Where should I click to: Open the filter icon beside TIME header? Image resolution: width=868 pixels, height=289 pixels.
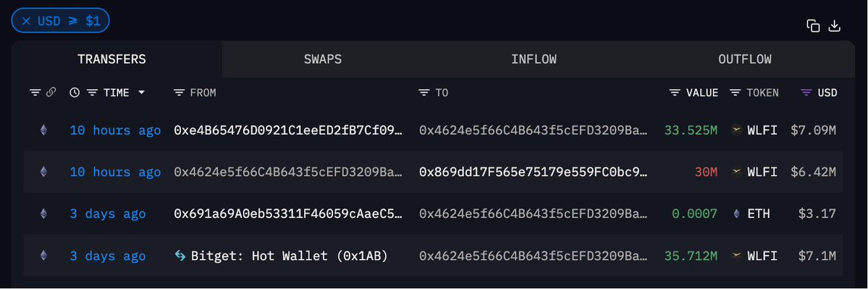coord(92,93)
